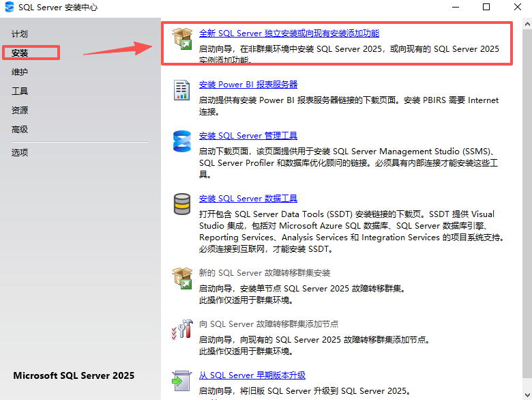The width and height of the screenshot is (532, 400).
Task: Click the SQL Server management tools icon
Action: pyautogui.click(x=182, y=141)
